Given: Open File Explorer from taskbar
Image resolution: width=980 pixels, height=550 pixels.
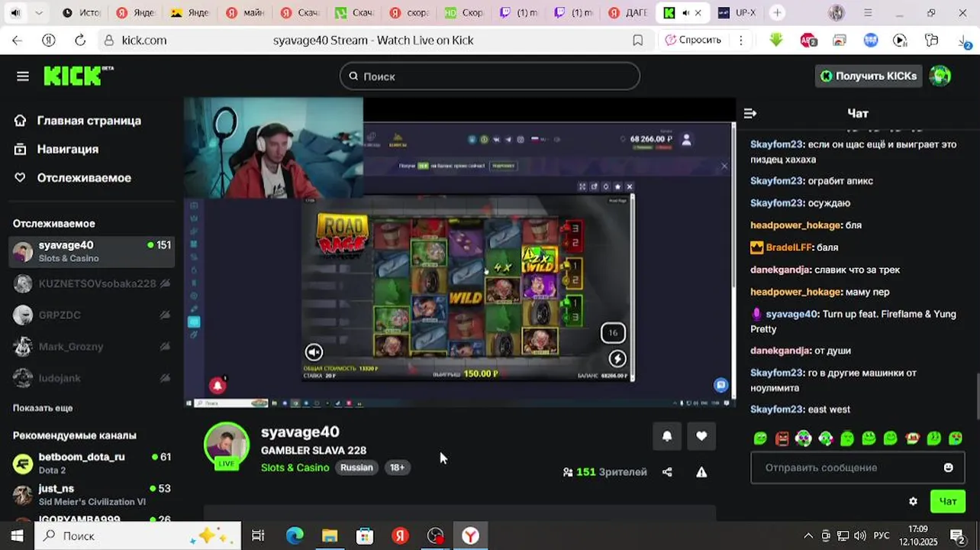Looking at the screenshot, I should 330,535.
